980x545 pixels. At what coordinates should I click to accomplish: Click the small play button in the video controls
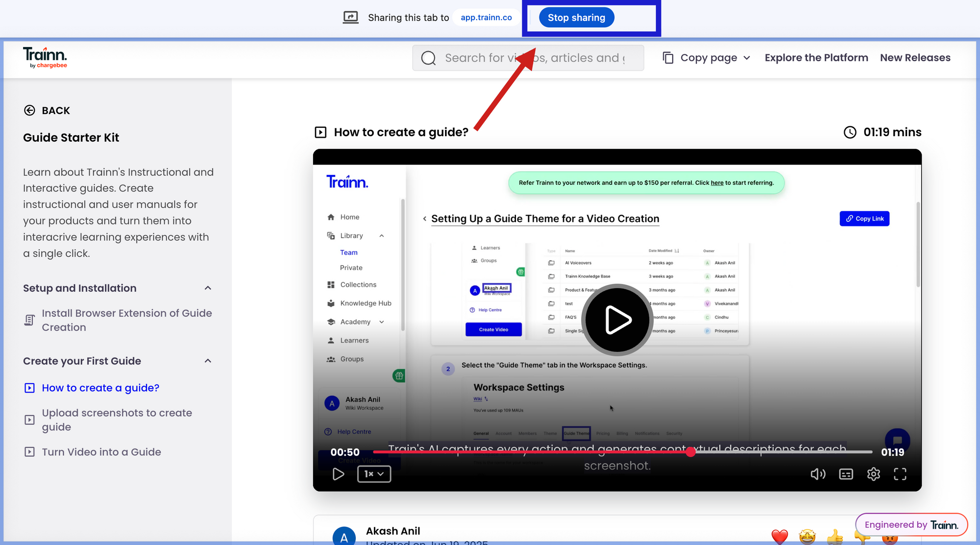[x=338, y=474]
